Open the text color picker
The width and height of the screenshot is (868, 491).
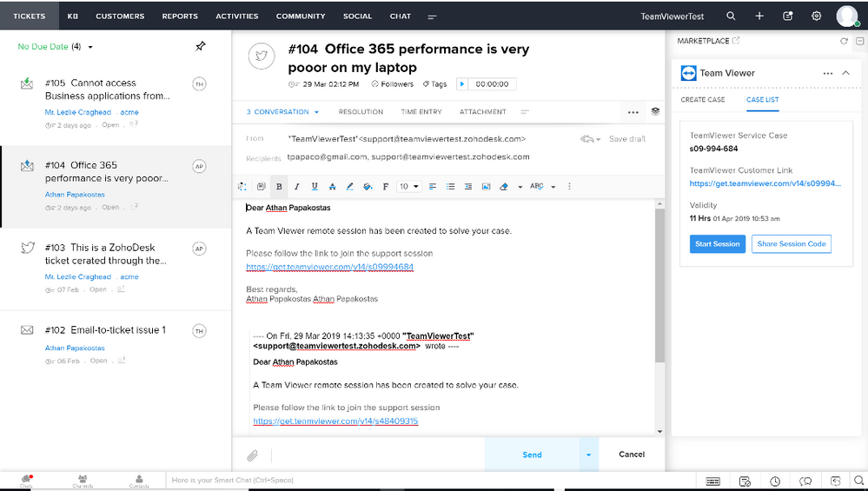point(350,187)
